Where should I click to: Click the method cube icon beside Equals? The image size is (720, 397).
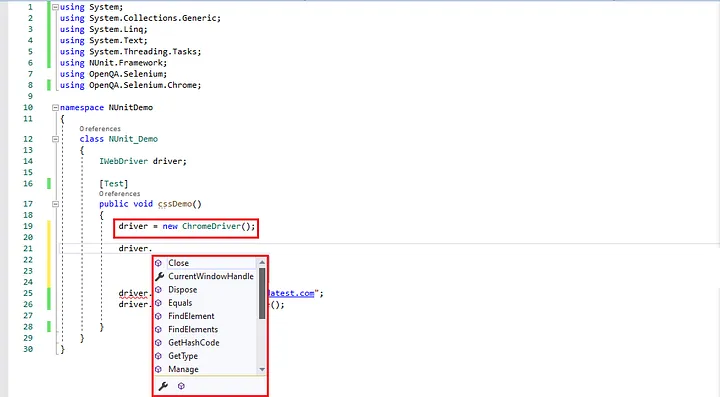point(158,303)
